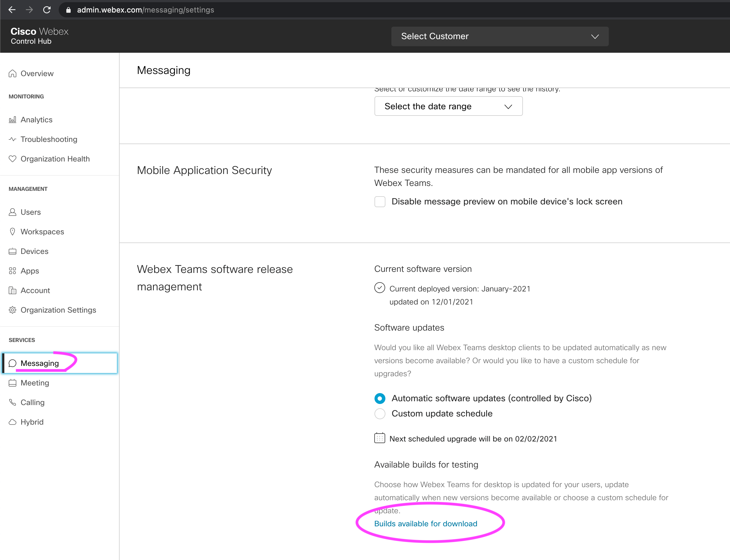Open the Meeting services page
Viewport: 730px width, 560px height.
click(x=35, y=383)
